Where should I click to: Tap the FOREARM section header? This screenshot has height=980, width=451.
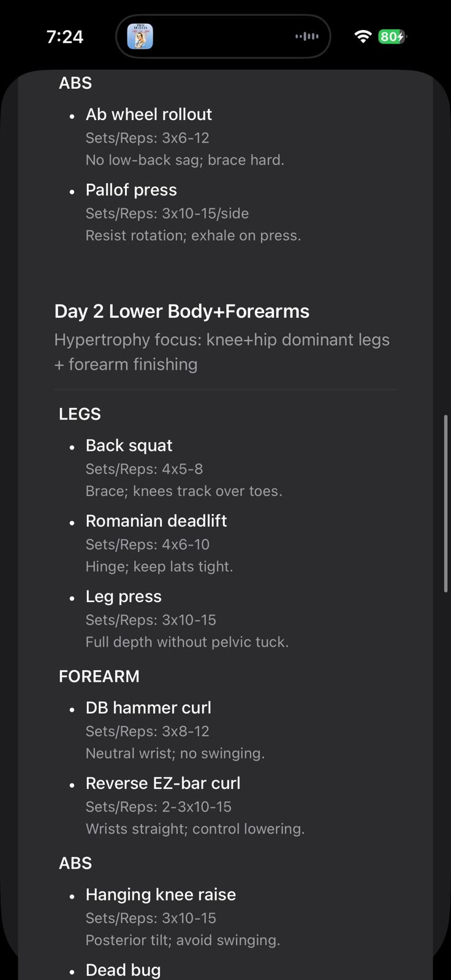point(99,676)
